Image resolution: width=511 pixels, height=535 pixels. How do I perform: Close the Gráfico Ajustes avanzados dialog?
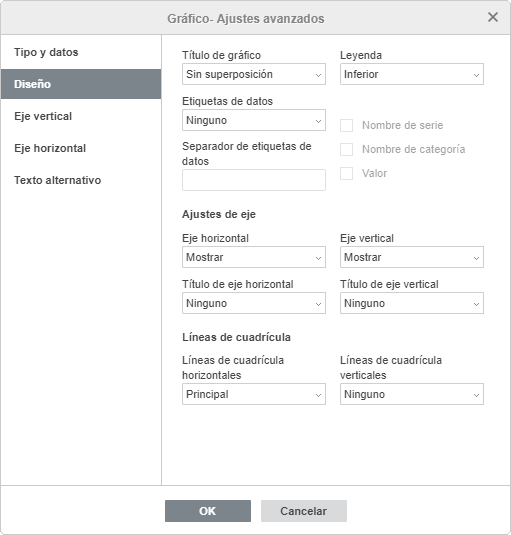(493, 17)
